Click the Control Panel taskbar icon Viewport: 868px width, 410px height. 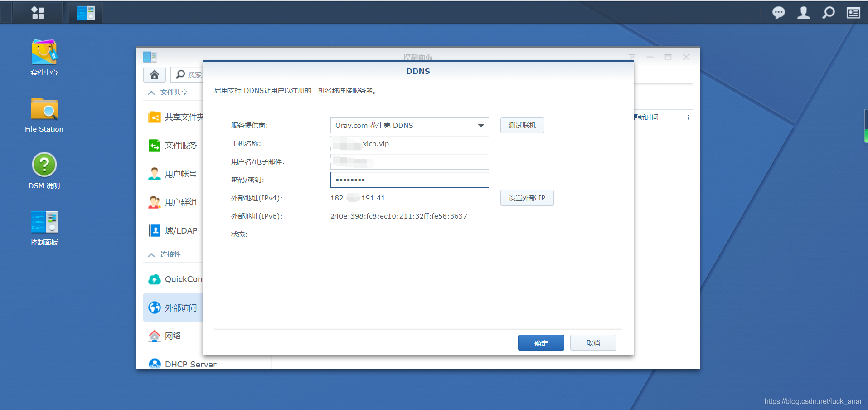(x=86, y=13)
